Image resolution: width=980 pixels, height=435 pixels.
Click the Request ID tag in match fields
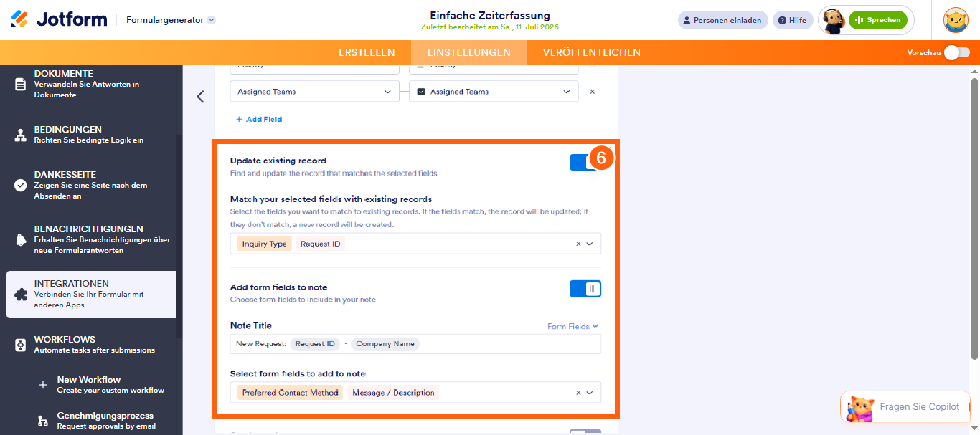click(x=321, y=244)
